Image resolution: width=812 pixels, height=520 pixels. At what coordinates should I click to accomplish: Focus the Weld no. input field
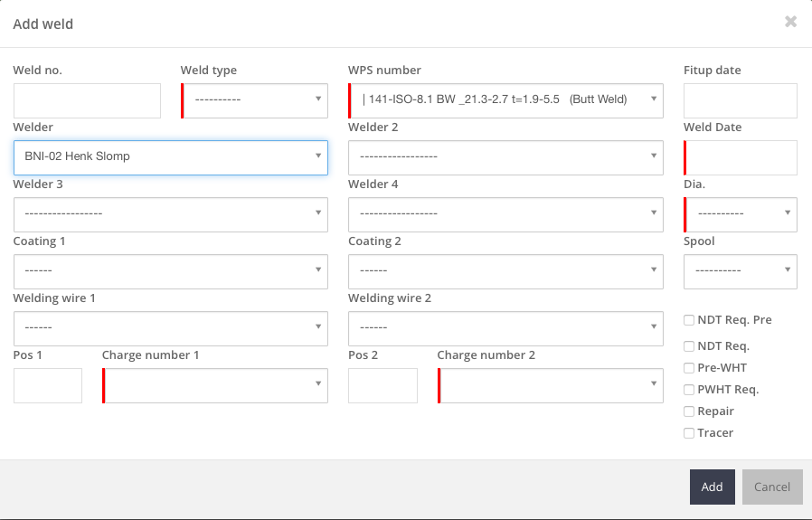[x=87, y=100]
